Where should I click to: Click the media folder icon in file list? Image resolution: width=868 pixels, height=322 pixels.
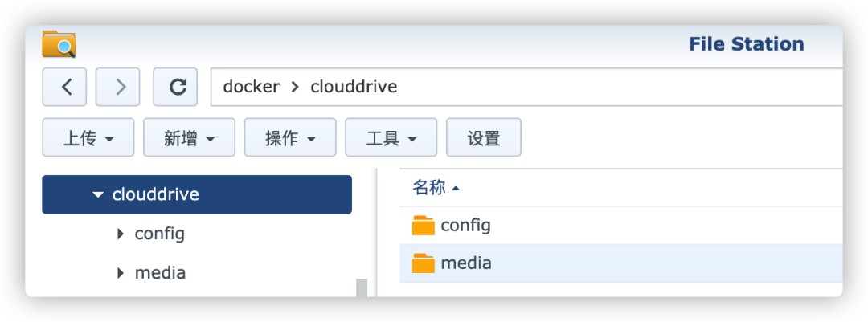[424, 263]
